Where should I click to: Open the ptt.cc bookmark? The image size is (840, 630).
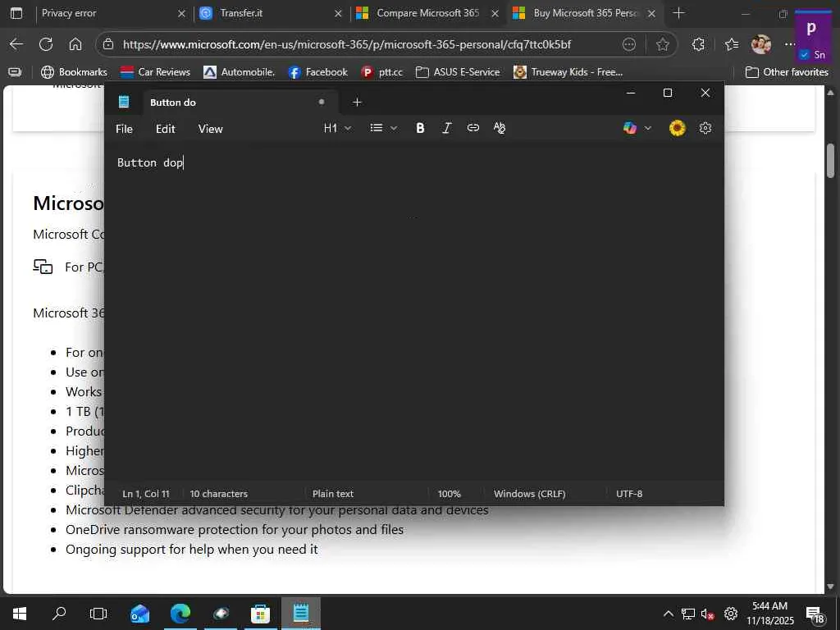(x=382, y=72)
